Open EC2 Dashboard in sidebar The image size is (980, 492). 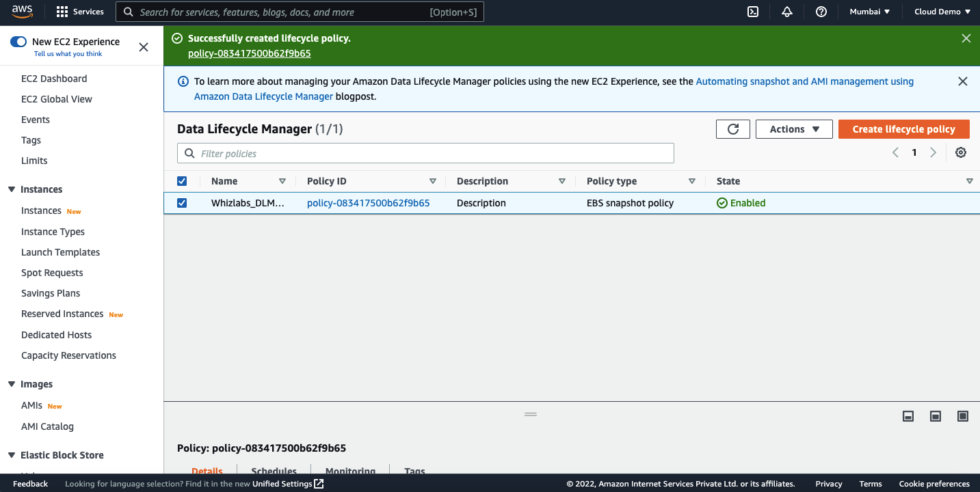(54, 79)
